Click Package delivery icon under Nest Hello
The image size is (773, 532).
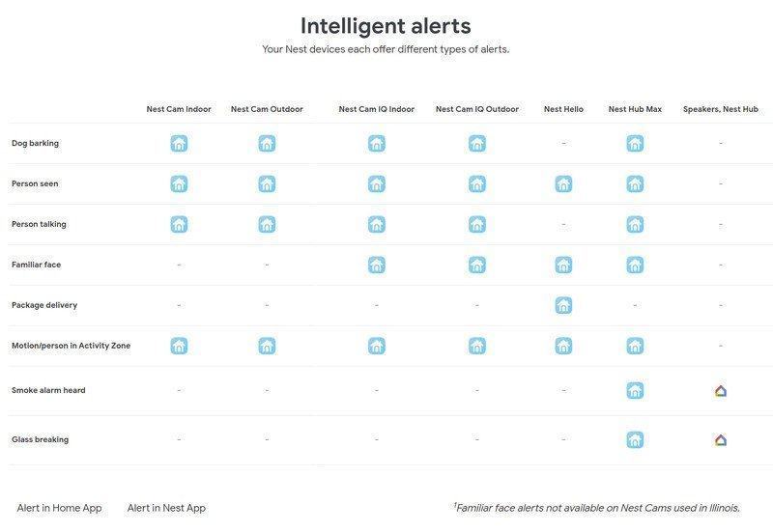[x=563, y=305]
